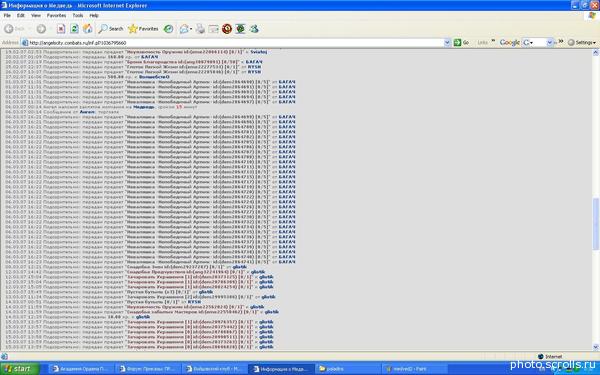Expand the Links bar chevron
Image resolution: width=600 pixels, height=375 pixels.
click(x=493, y=41)
